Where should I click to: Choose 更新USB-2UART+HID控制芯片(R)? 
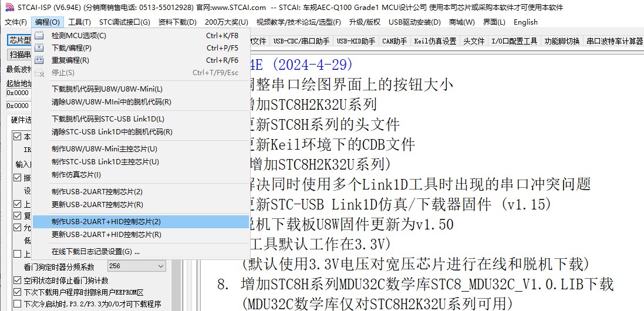(141, 235)
